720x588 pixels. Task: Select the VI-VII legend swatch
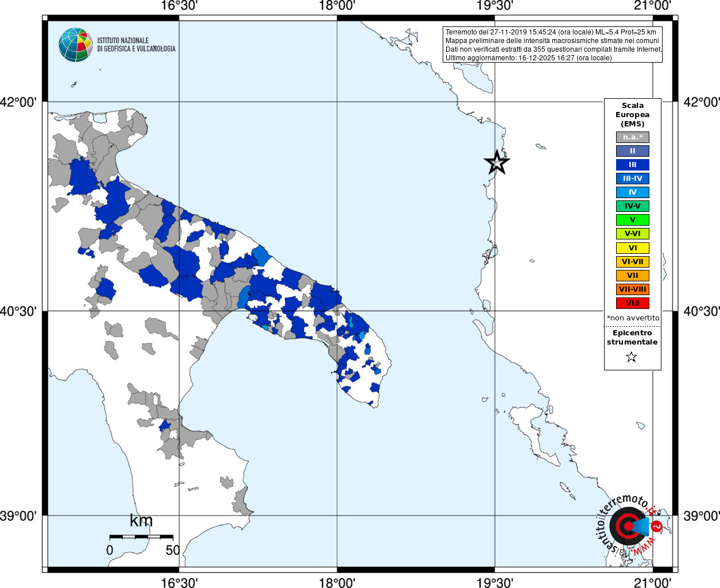(x=633, y=262)
